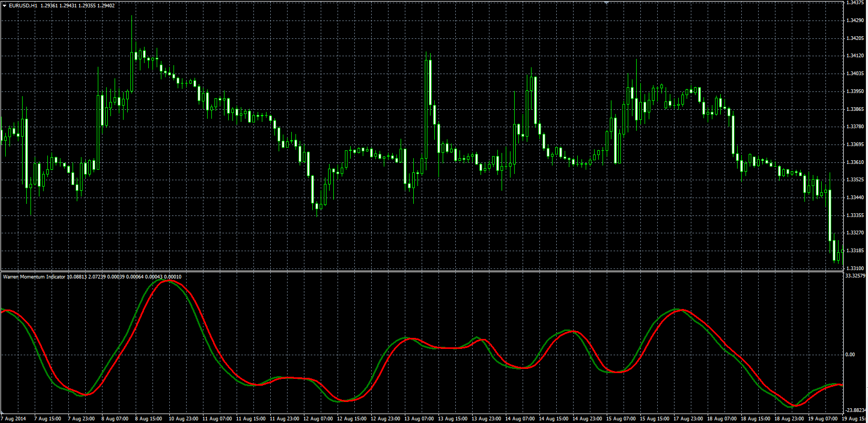Viewport: 868px width, 423px height.
Task: Click the 1.34375 price scale label
Action: [x=855, y=3]
